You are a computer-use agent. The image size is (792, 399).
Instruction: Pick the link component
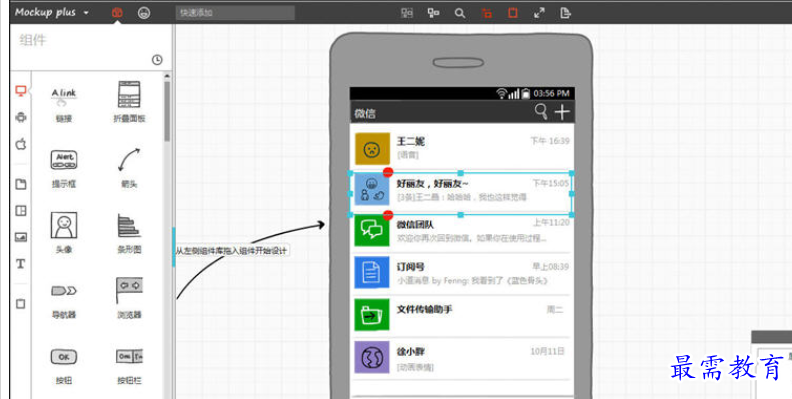click(64, 105)
